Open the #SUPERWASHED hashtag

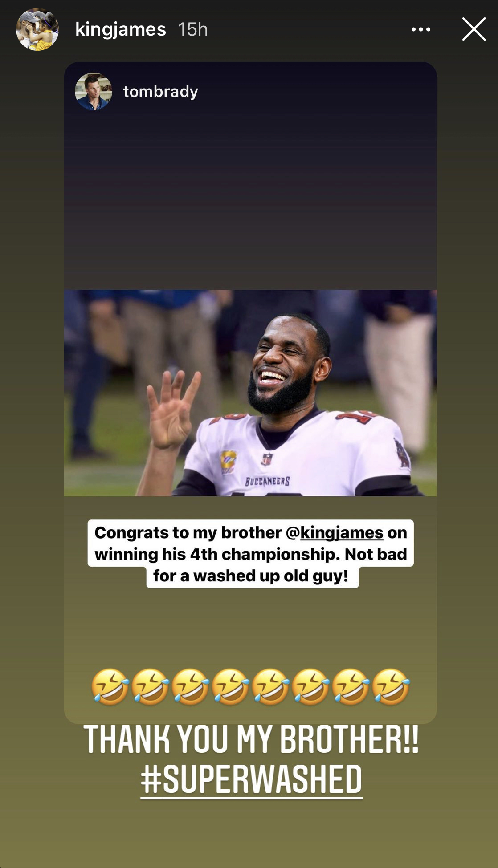point(251,779)
